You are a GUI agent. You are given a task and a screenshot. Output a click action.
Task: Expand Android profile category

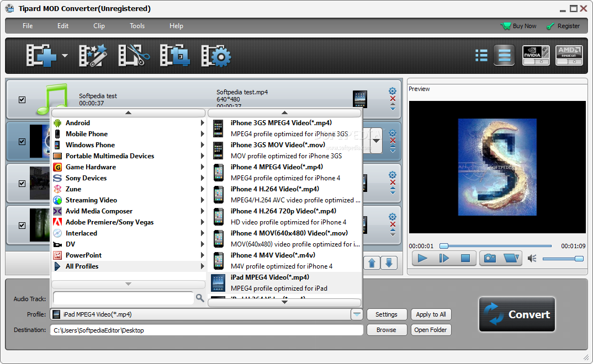[x=129, y=123]
